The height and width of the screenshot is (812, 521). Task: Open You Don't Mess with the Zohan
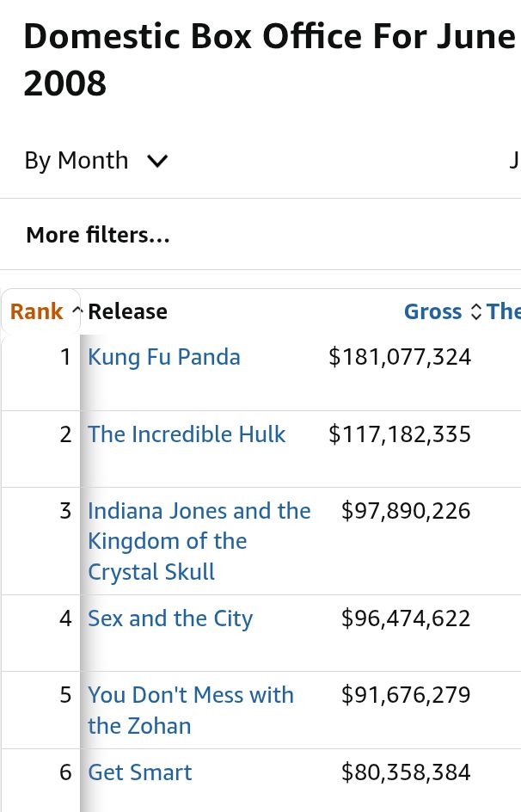click(191, 710)
